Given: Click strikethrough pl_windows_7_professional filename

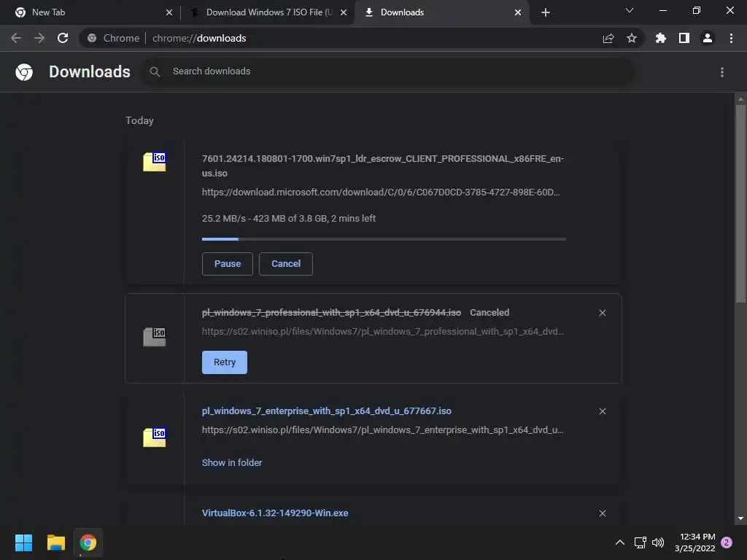Looking at the screenshot, I should coord(331,313).
